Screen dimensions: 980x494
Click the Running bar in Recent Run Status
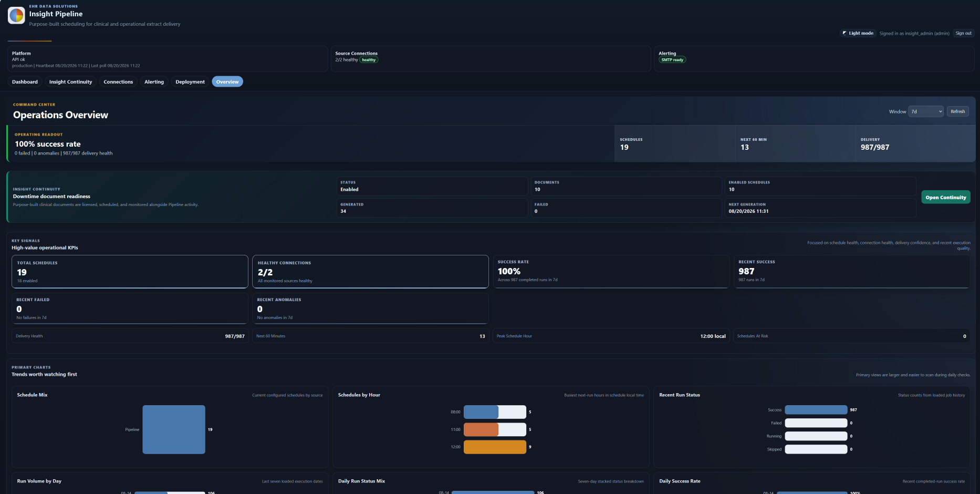[816, 436]
